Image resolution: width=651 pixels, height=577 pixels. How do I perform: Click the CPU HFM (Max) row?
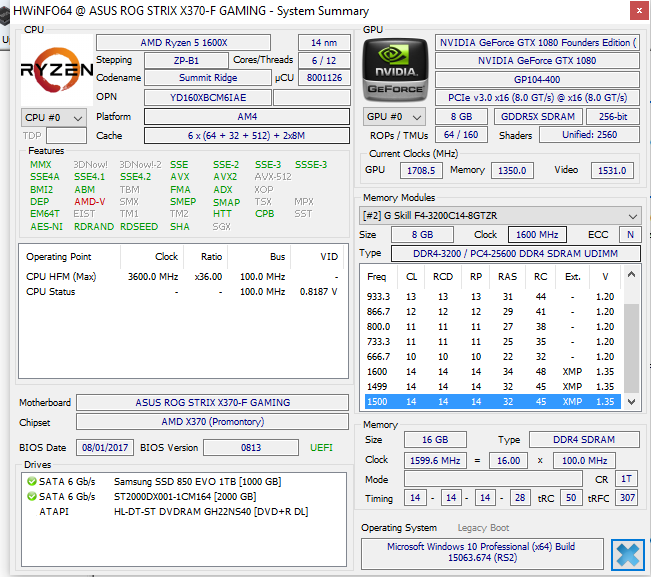click(x=183, y=277)
